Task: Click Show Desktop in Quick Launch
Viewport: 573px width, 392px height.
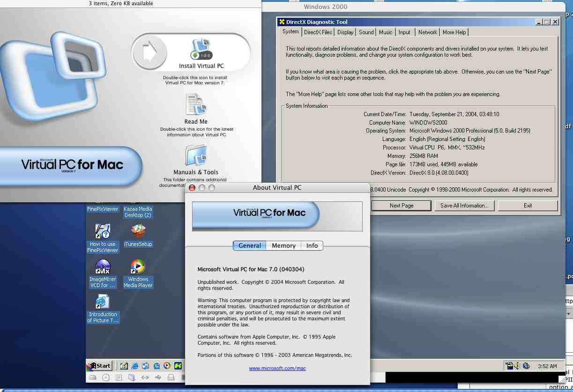Action: point(124,366)
